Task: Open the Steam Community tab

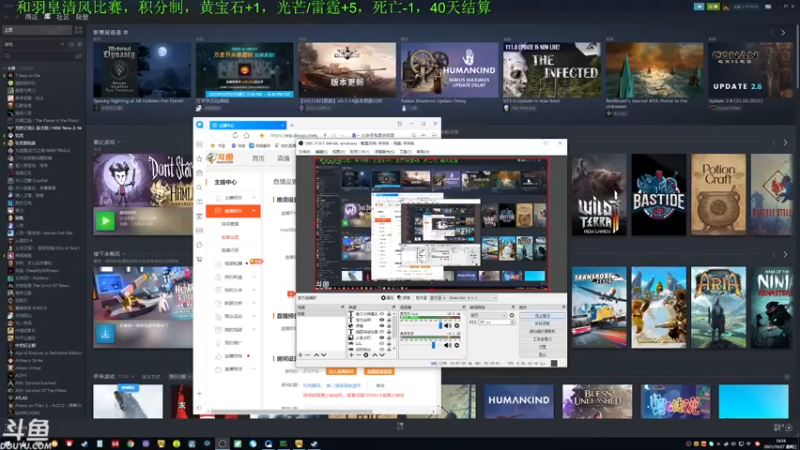Action: 63,17
